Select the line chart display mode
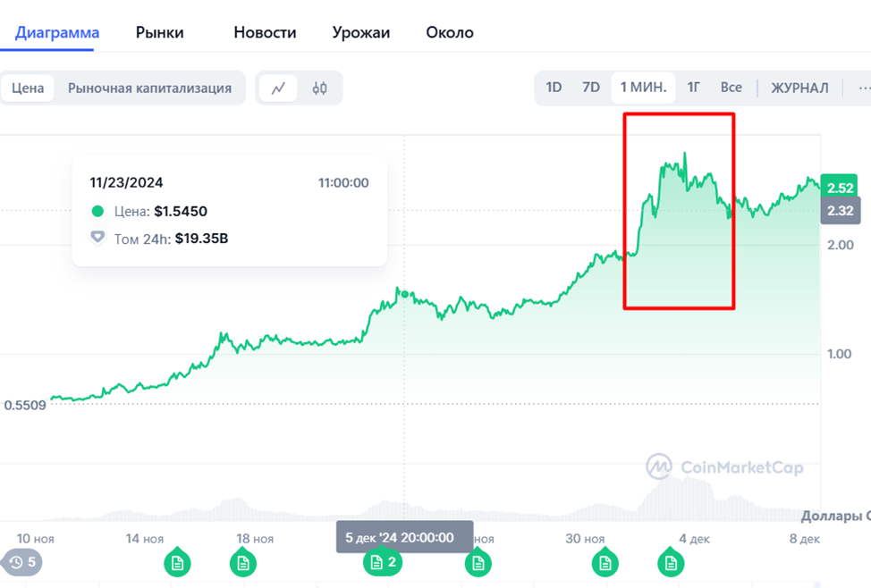871x588 pixels. 278,88
